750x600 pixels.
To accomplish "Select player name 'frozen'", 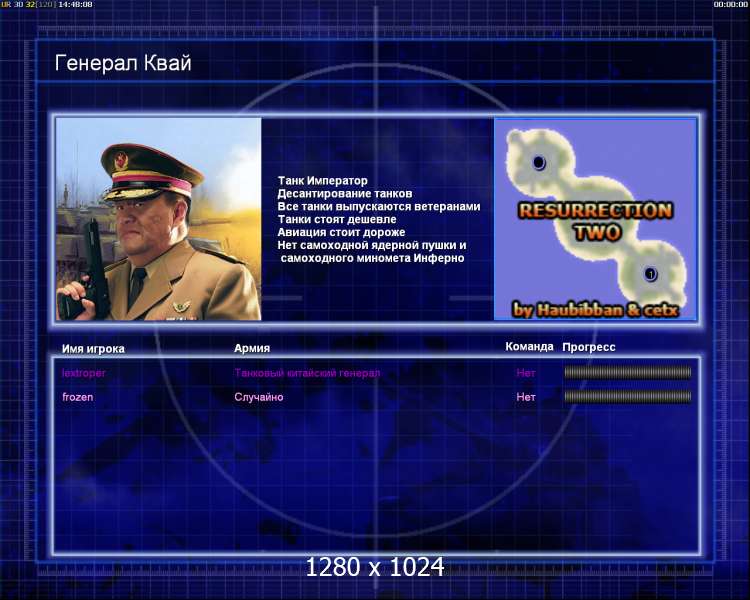I will tap(77, 397).
